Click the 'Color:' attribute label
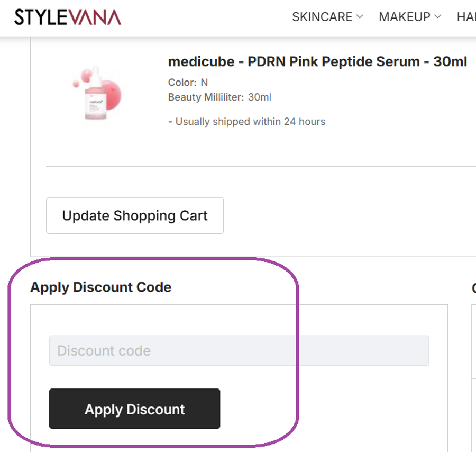This screenshot has height=452, width=476. click(x=182, y=83)
